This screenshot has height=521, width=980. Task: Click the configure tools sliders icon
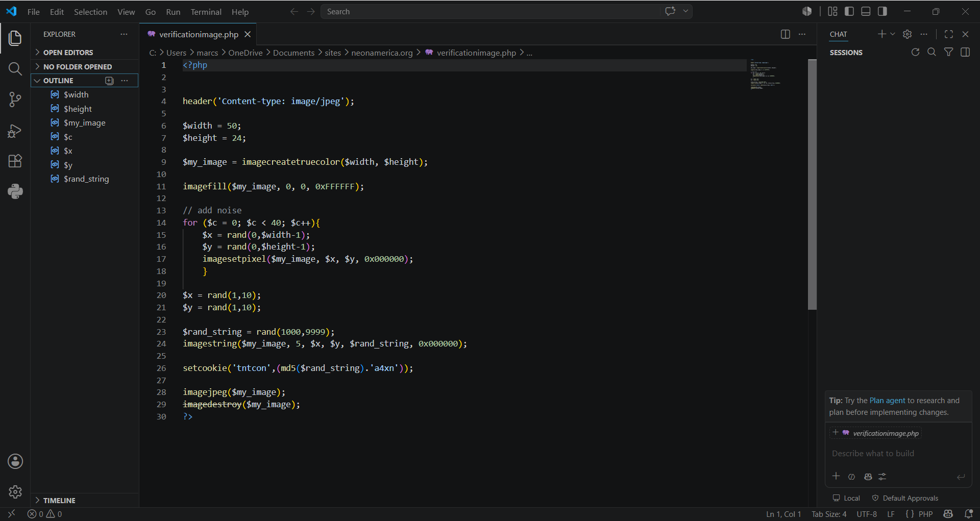(x=883, y=477)
